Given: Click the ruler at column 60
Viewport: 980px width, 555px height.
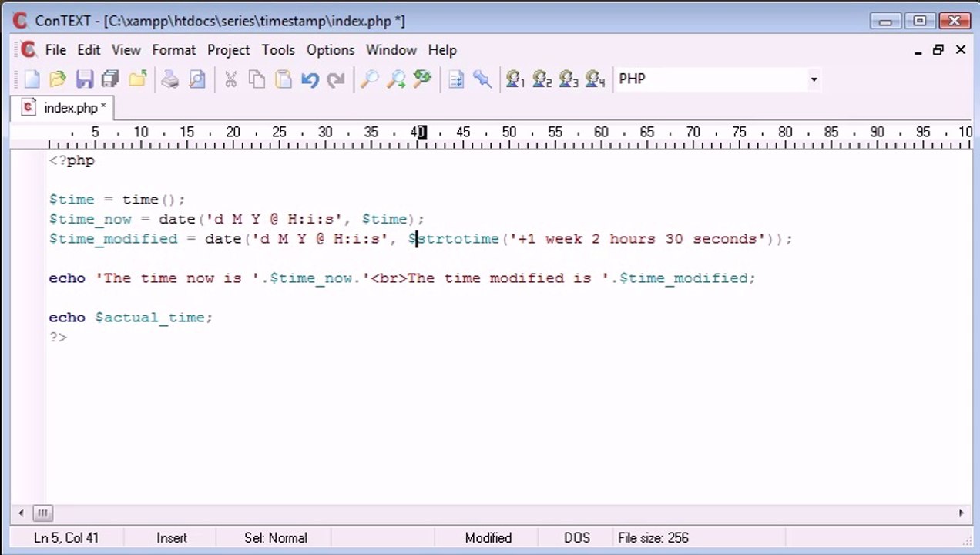Looking at the screenshot, I should tap(601, 133).
